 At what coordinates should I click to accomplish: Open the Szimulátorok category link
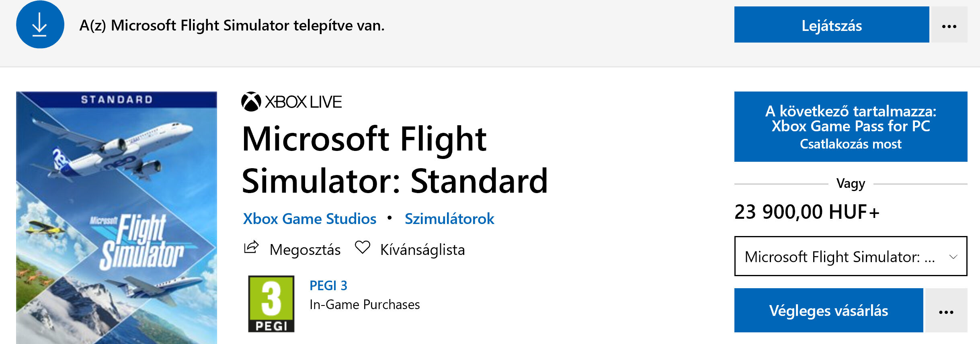(x=449, y=219)
